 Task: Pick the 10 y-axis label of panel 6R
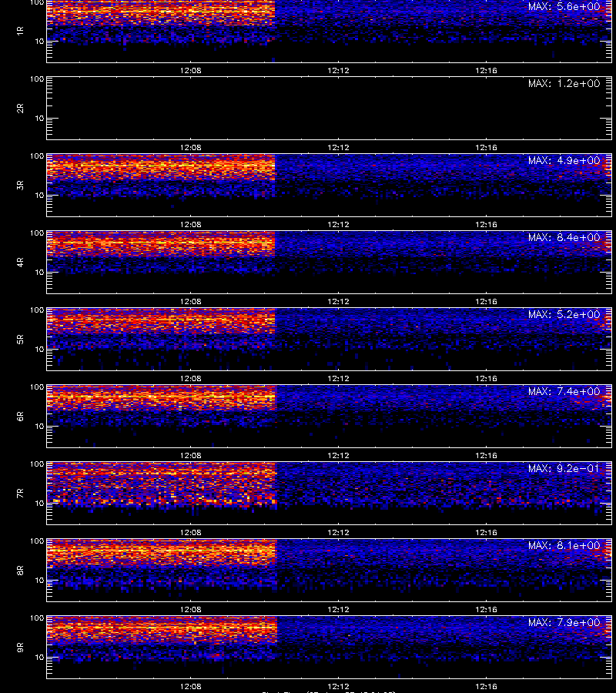[x=39, y=426]
